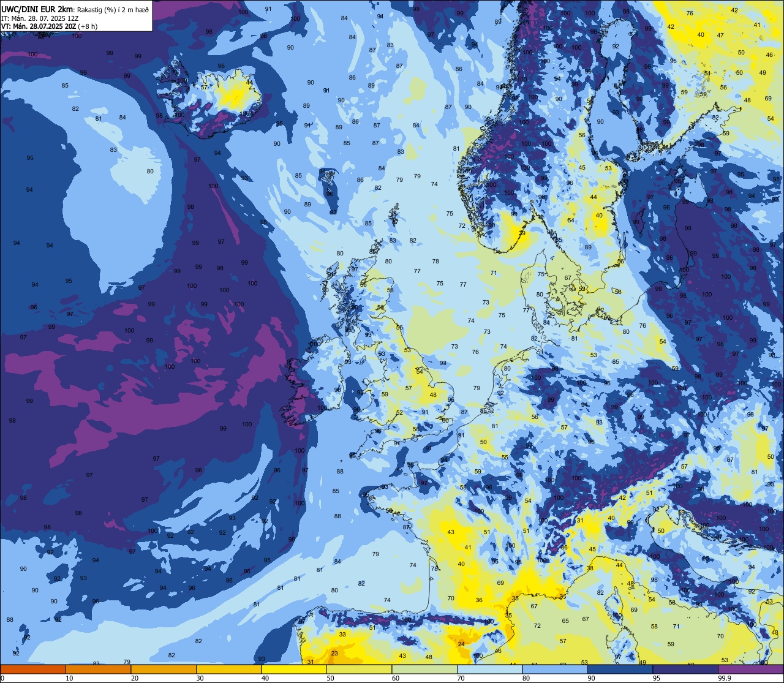Click the "Rakastig (%) í 2 m hæð" label

[113, 10]
